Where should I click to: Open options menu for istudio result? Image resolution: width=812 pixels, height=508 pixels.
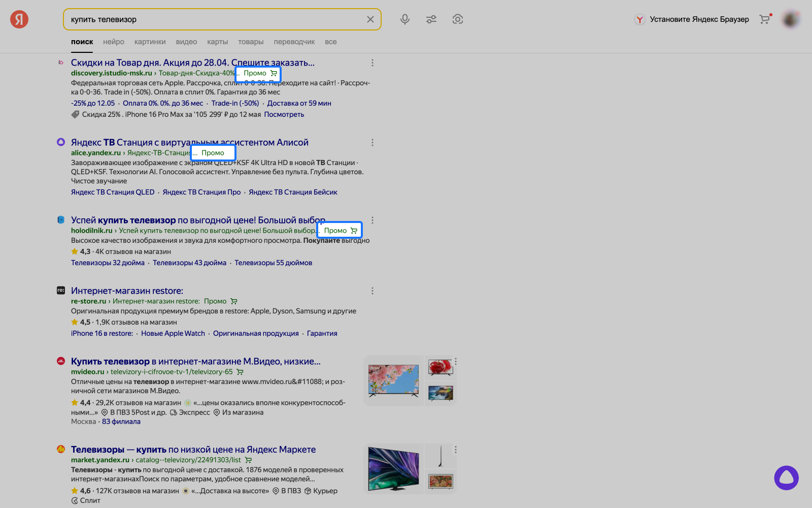(373, 63)
